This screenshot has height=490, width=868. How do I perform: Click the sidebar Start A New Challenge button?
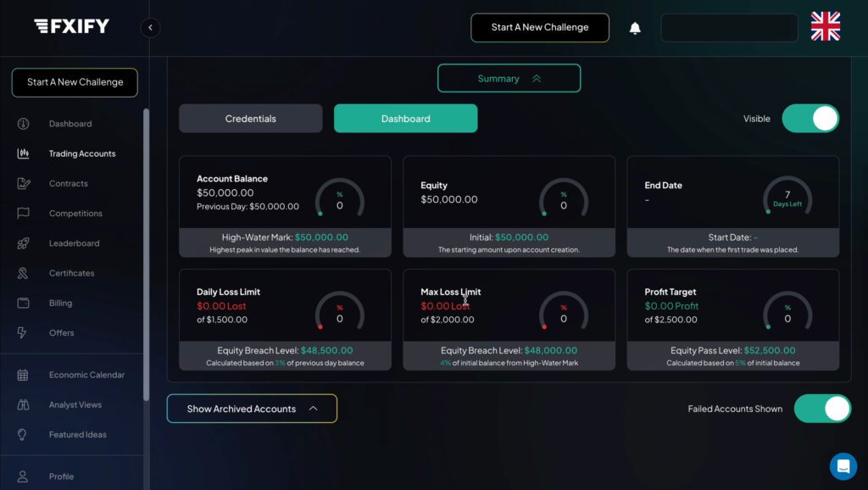point(75,82)
